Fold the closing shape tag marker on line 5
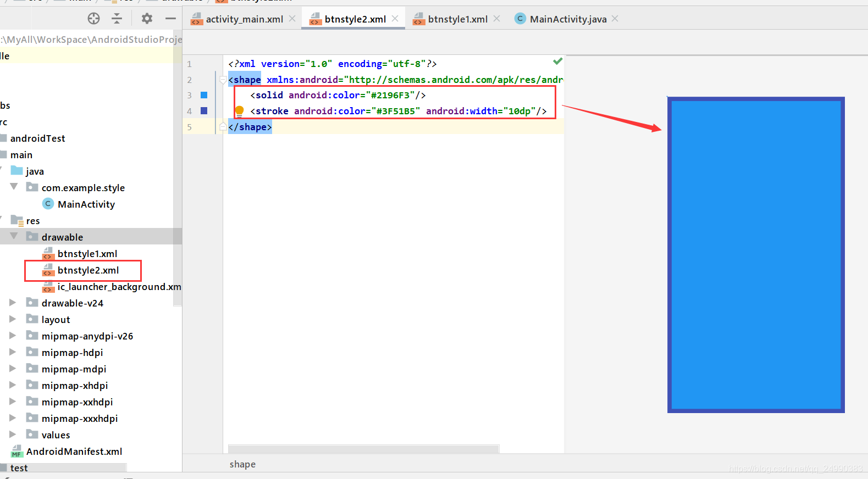 click(223, 127)
